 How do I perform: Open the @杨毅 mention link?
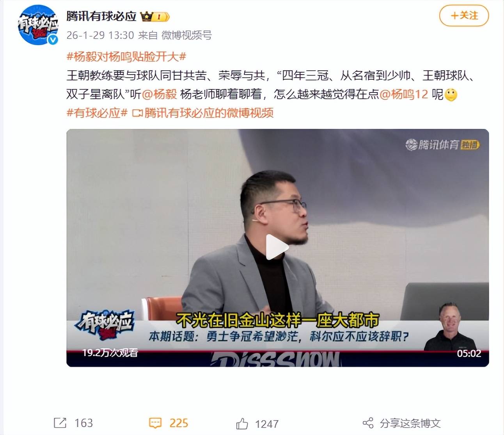click(x=159, y=94)
